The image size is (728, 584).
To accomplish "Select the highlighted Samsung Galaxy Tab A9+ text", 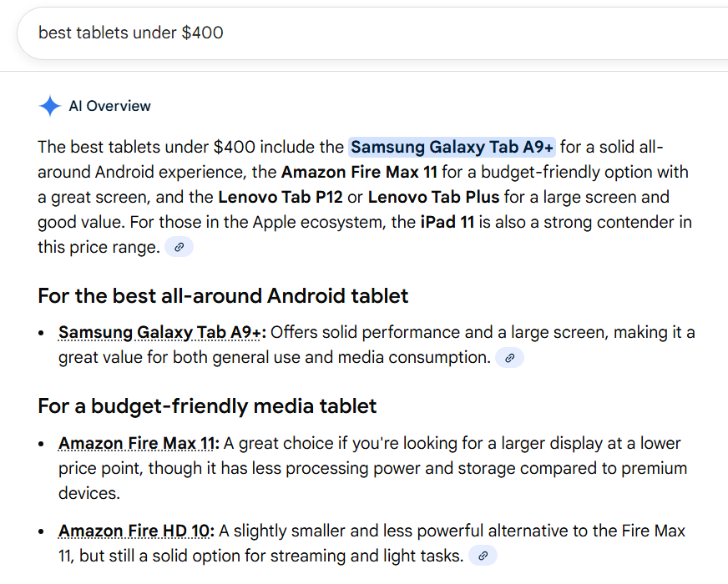I will click(452, 147).
